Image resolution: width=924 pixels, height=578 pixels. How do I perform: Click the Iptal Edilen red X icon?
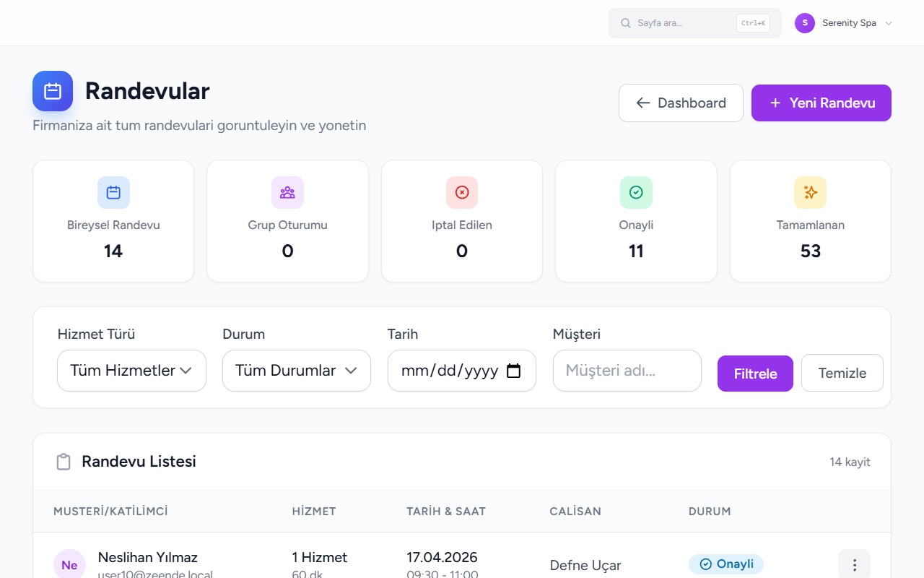pos(462,192)
